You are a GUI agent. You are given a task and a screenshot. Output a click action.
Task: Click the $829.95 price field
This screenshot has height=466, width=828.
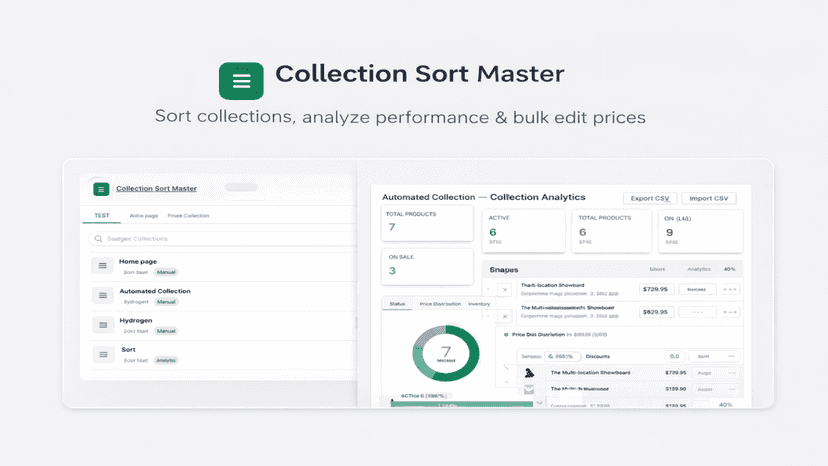point(655,312)
